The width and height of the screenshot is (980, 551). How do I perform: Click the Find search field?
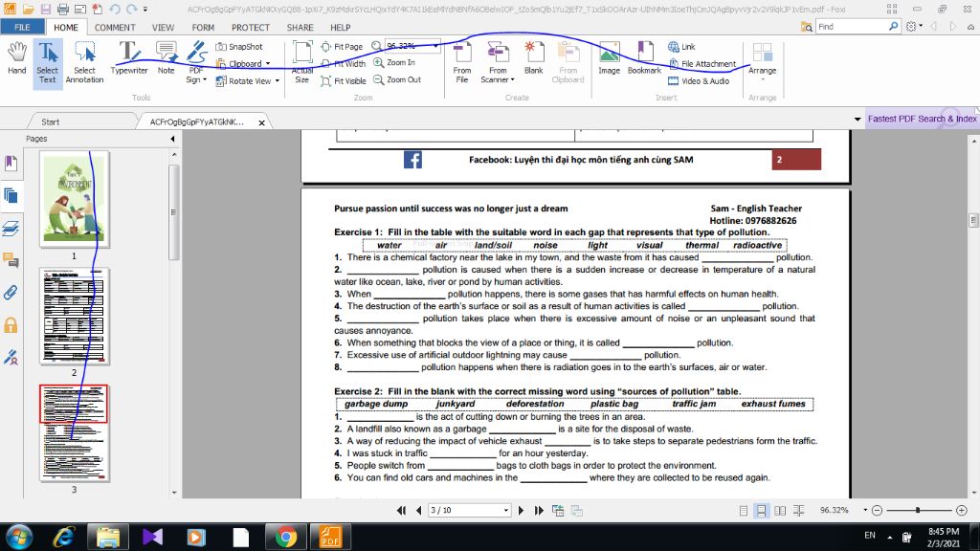851,27
